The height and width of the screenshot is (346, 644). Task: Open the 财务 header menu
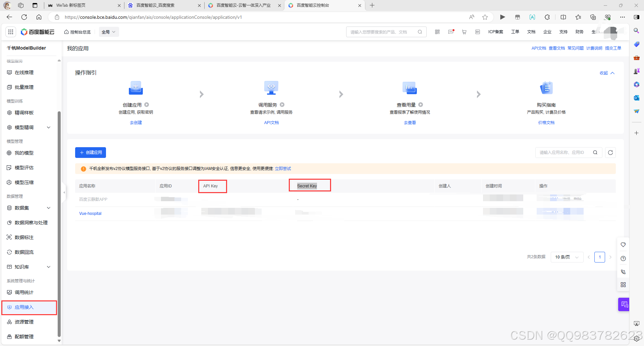[x=580, y=32]
